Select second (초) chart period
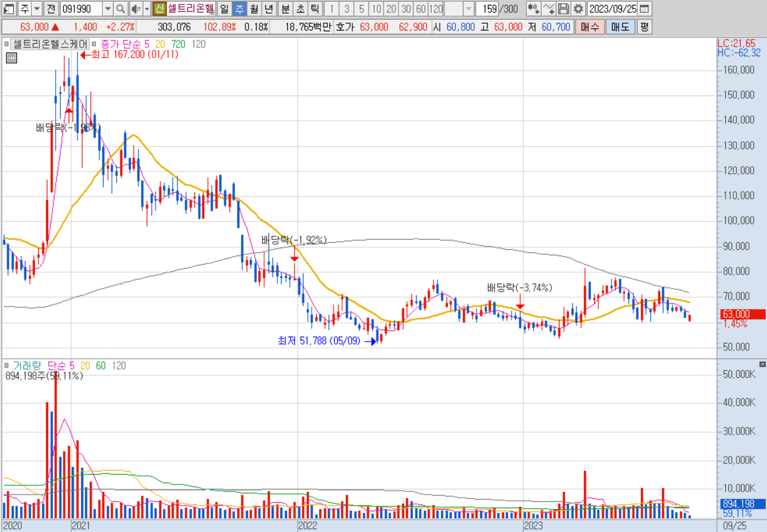Viewport: 767px width, 532px height. [300, 9]
